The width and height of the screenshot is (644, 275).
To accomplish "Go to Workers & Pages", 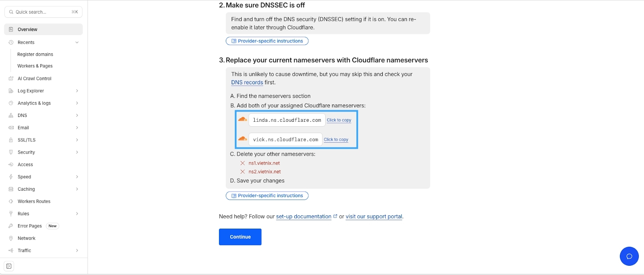I will point(35,66).
